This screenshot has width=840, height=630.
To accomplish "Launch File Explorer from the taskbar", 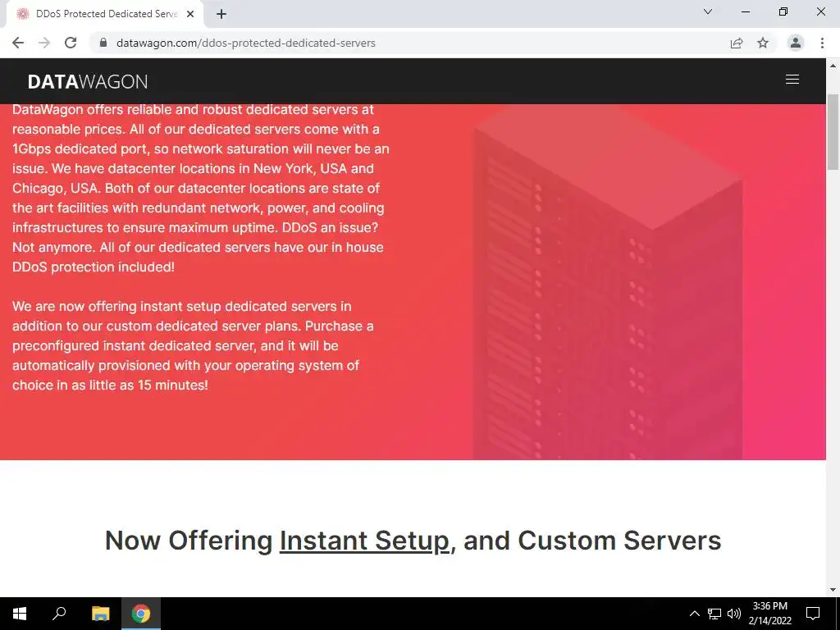I will (x=100, y=614).
